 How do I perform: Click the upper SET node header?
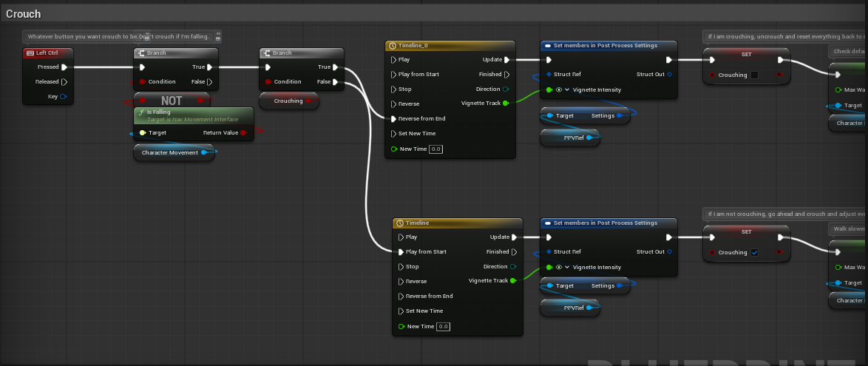click(746, 54)
